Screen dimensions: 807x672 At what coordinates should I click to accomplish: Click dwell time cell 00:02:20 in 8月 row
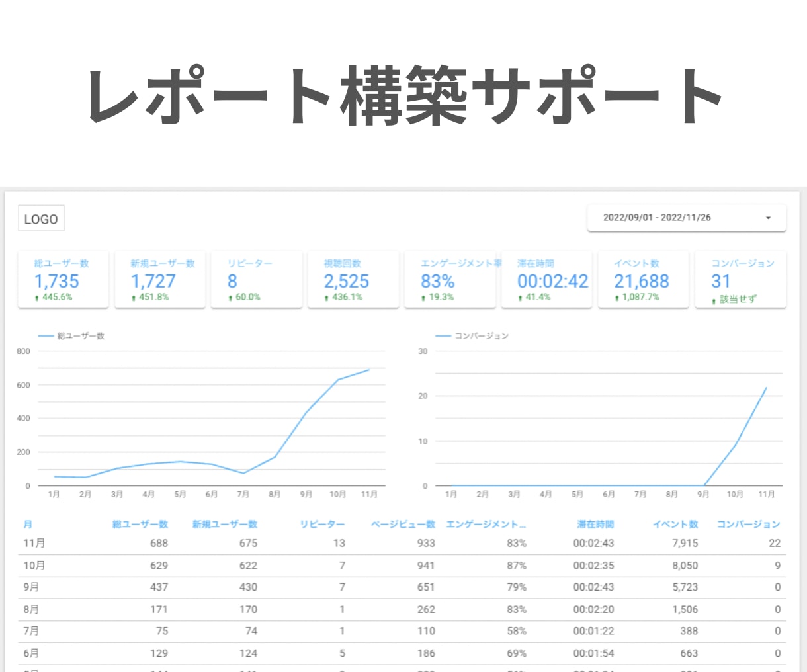click(x=593, y=609)
